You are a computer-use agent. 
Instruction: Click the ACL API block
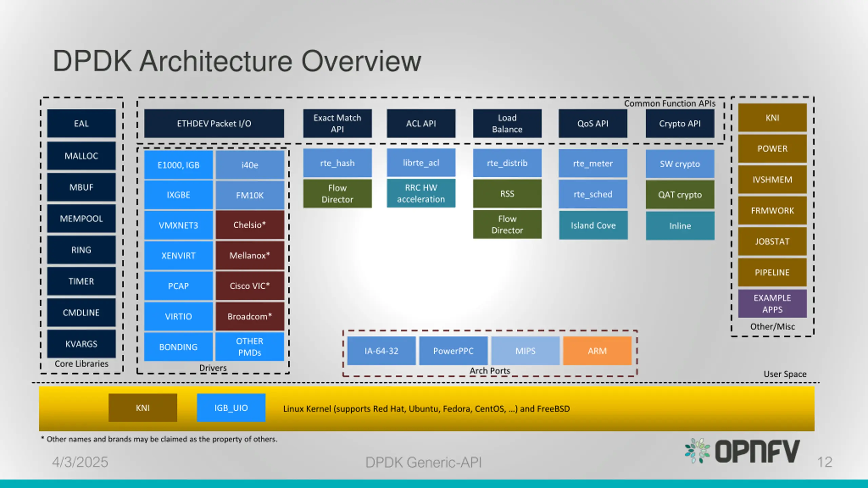tap(421, 123)
